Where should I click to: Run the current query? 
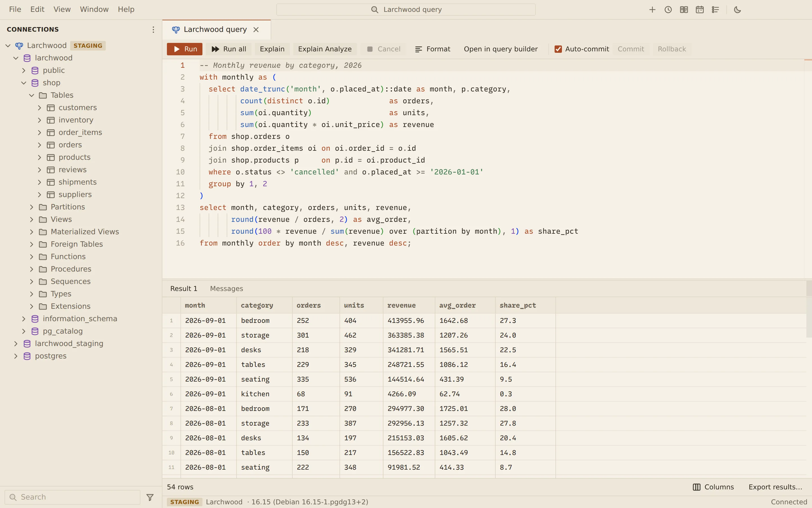tap(185, 49)
